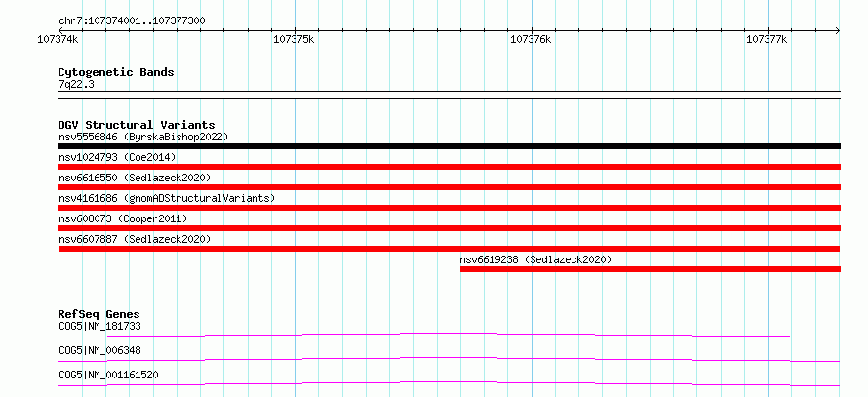This screenshot has width=868, height=397.
Task: Click the magenta intron line of COG5|NM_006348
Action: click(x=449, y=359)
